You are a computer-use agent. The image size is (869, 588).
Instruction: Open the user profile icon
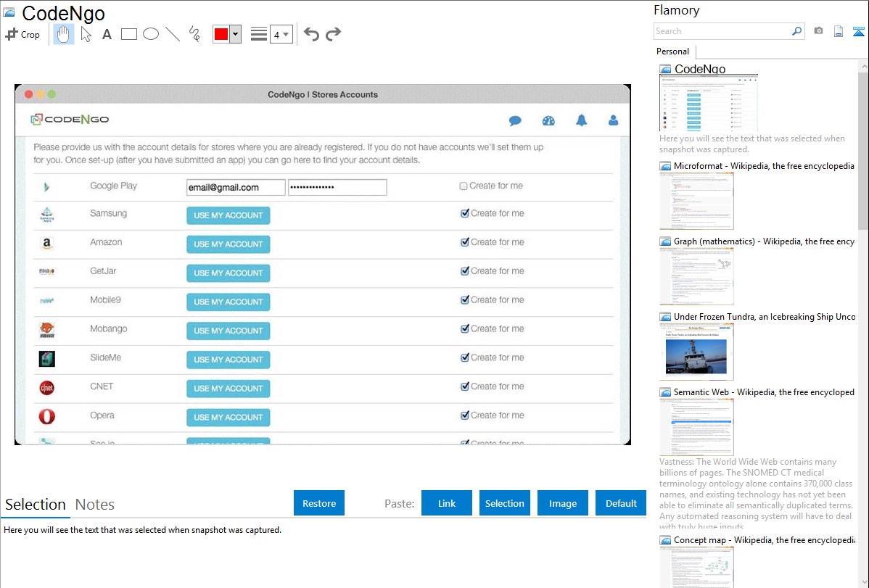(614, 120)
